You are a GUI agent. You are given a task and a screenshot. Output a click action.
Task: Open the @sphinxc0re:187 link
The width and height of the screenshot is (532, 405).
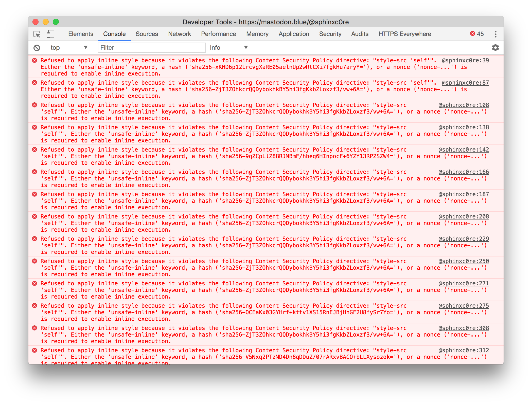pyautogui.click(x=464, y=194)
